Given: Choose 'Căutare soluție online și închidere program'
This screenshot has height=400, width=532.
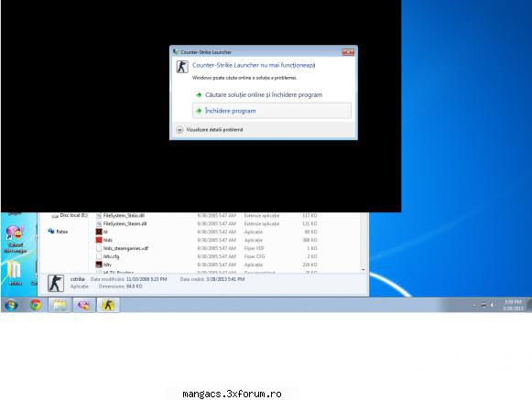Looking at the screenshot, I should point(264,95).
